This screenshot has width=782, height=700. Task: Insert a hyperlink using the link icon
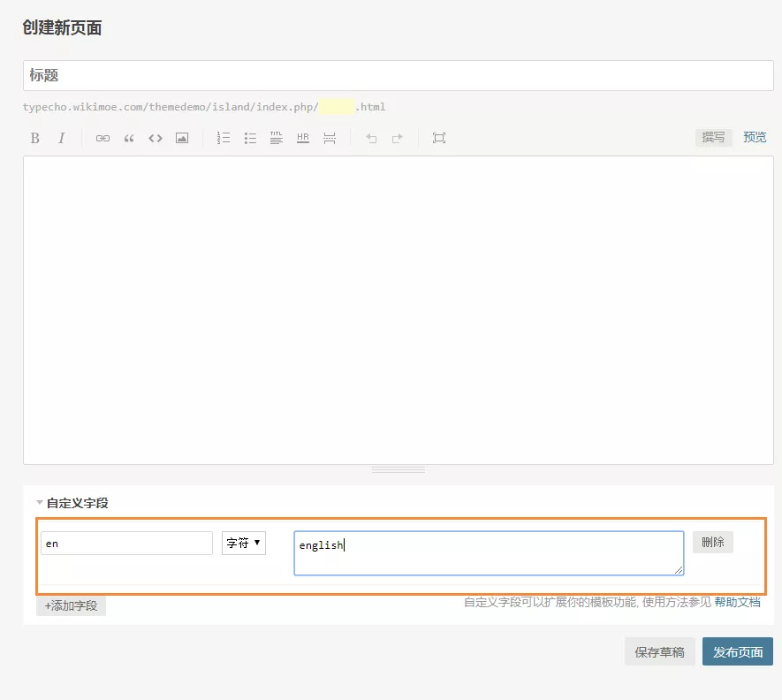point(102,138)
